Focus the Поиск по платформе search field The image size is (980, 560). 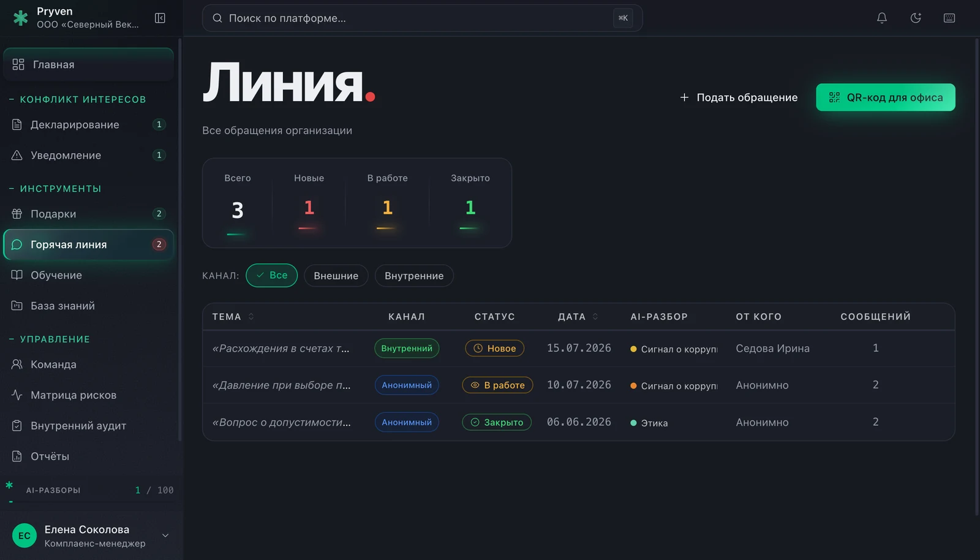coord(423,18)
